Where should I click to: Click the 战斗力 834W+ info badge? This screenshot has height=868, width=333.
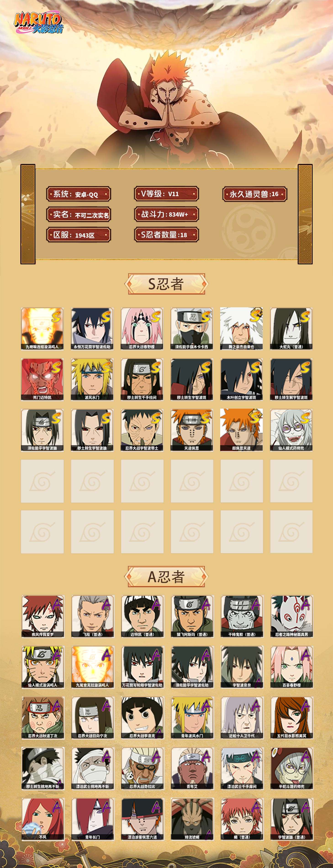[x=166, y=214]
